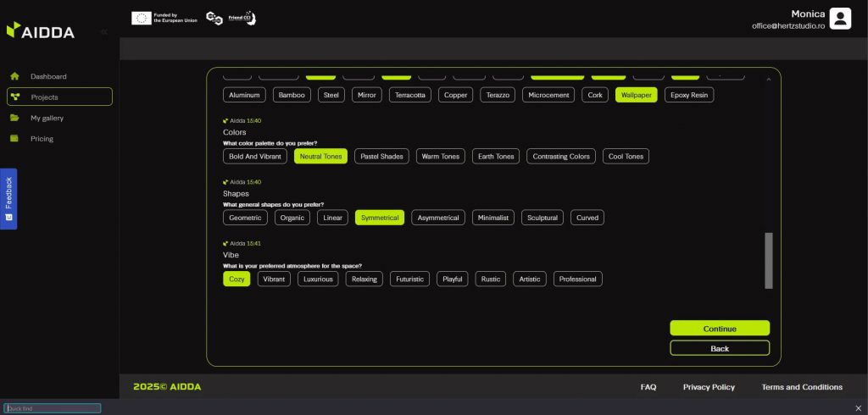Open the Feedback side tab
Image resolution: width=868 pixels, height=415 pixels.
pyautogui.click(x=8, y=199)
